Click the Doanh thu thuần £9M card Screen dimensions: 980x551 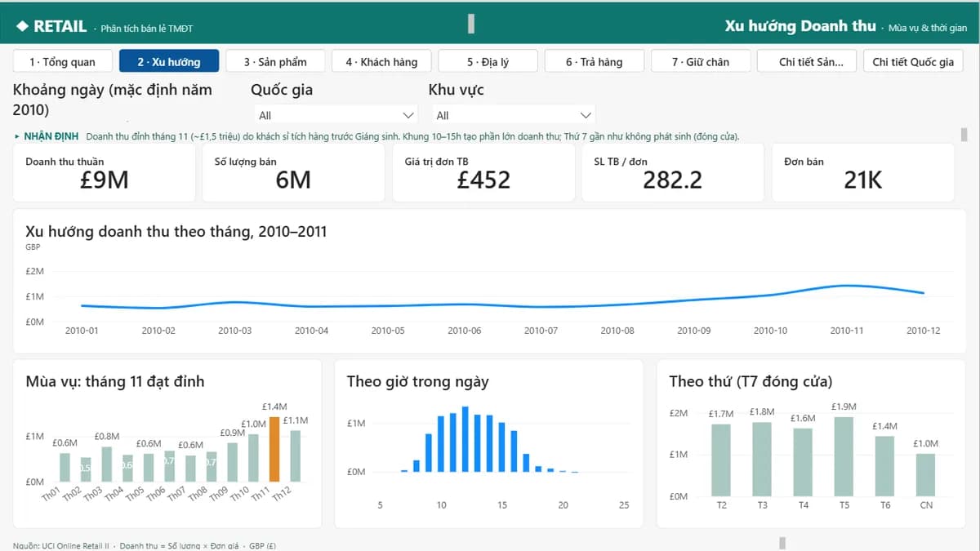click(x=105, y=172)
